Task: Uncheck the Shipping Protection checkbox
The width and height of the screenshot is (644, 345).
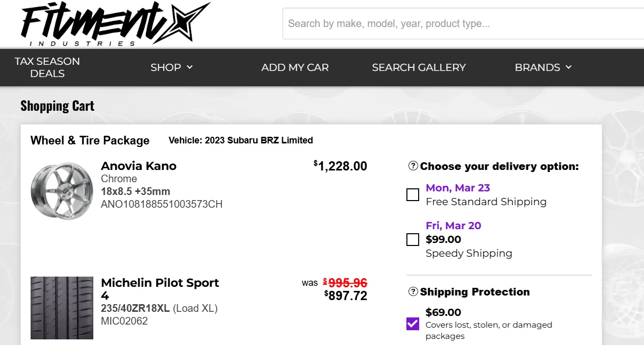Action: pos(413,324)
